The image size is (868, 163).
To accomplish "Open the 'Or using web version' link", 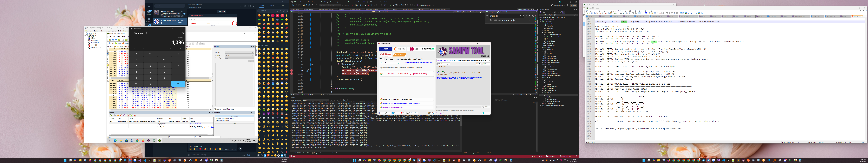I will coord(419,62).
